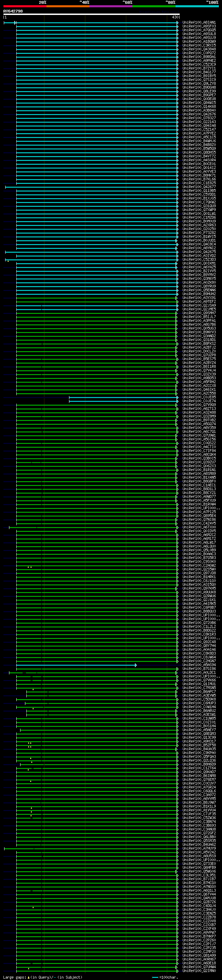Image resolution: width=222 pixels, height=980 pixels.
Task: Click the short cyan bar for UniRef100_C0JE74
Action: click(x=123, y=401)
